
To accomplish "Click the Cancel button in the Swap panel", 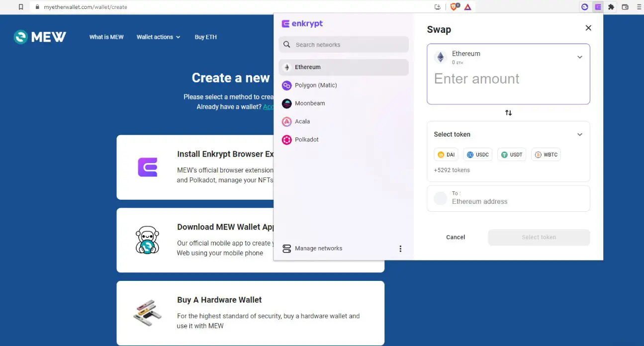I will coord(456,237).
